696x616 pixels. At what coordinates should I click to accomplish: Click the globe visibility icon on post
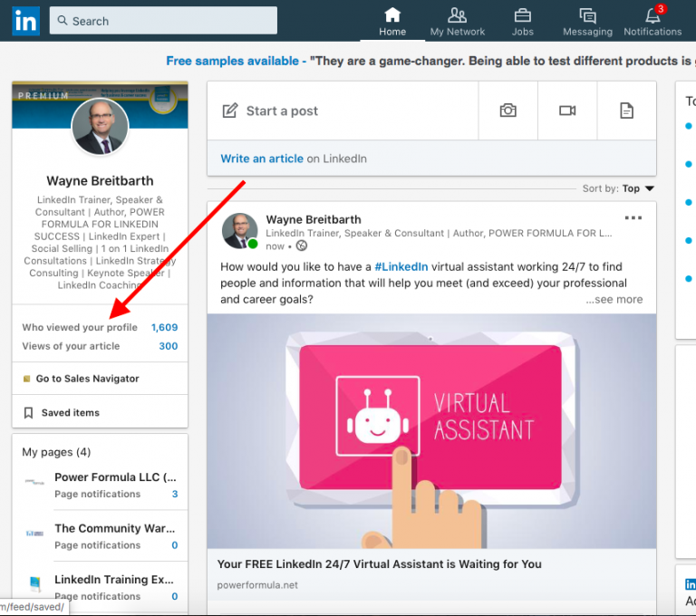tap(302, 245)
